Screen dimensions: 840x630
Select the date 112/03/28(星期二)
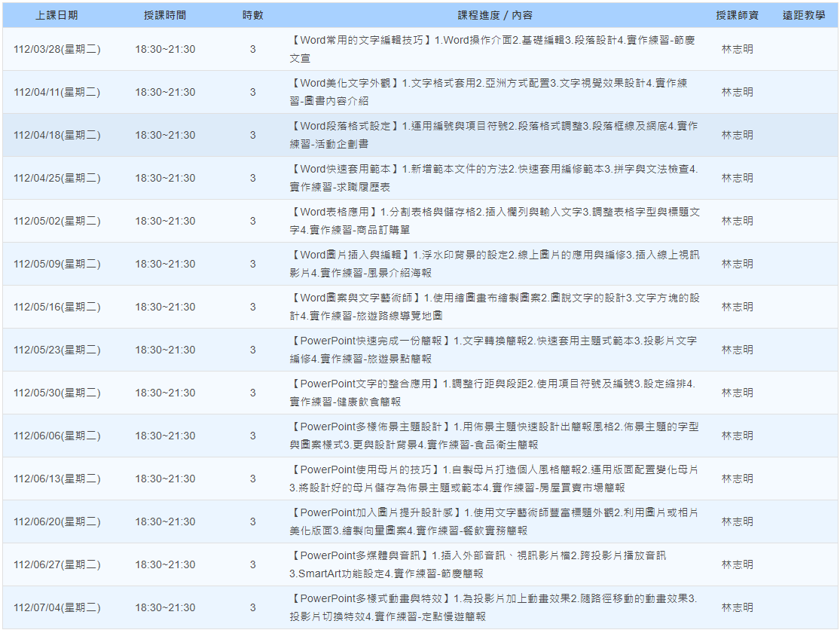57,49
